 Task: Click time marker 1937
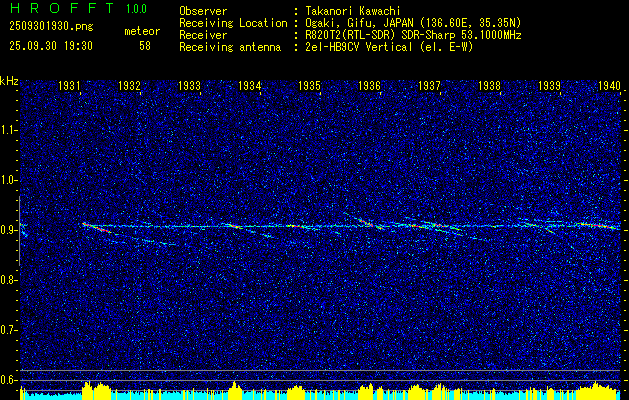[x=429, y=85]
